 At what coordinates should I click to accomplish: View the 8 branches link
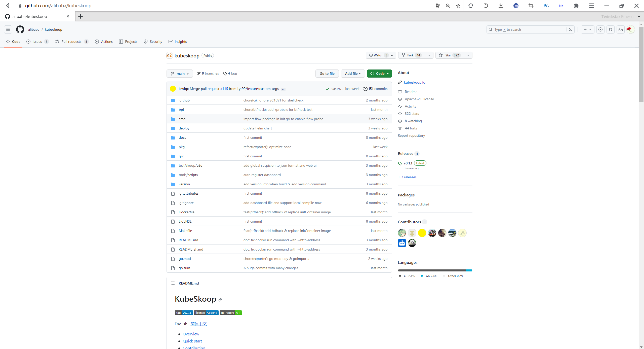pyautogui.click(x=208, y=73)
